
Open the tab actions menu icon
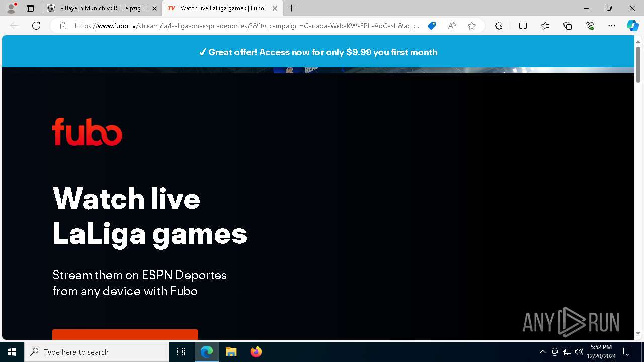(30, 8)
